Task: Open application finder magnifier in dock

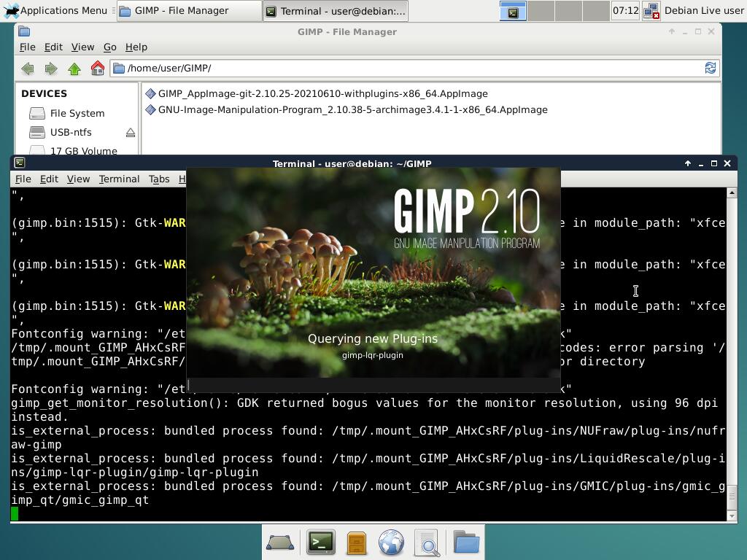Action: [427, 542]
